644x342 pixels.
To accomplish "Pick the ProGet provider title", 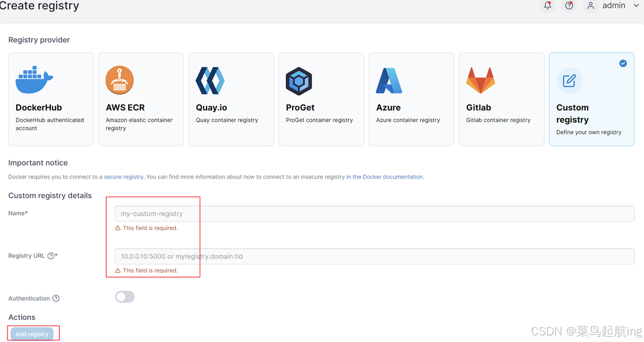I will pyautogui.click(x=300, y=108).
